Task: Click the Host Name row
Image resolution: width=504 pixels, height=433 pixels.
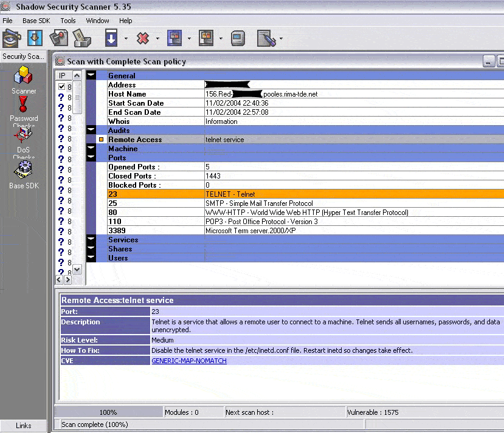Action: click(x=305, y=94)
